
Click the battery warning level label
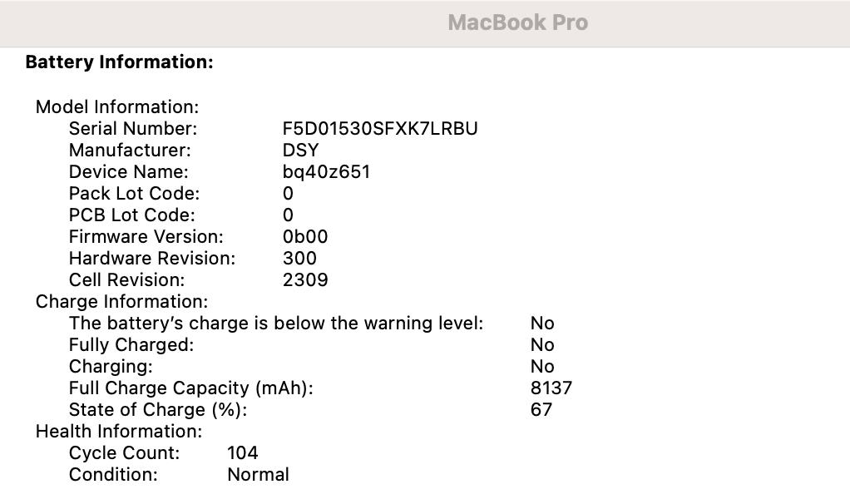[x=275, y=324]
